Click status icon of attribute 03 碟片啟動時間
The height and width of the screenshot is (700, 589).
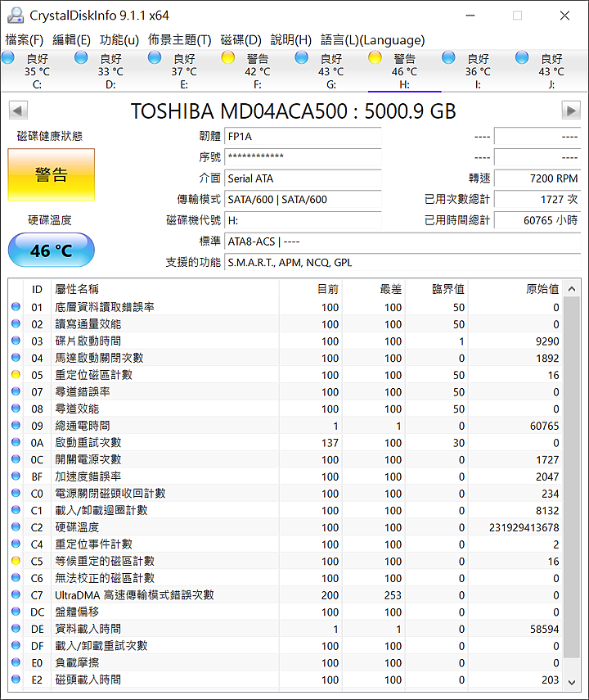point(16,341)
